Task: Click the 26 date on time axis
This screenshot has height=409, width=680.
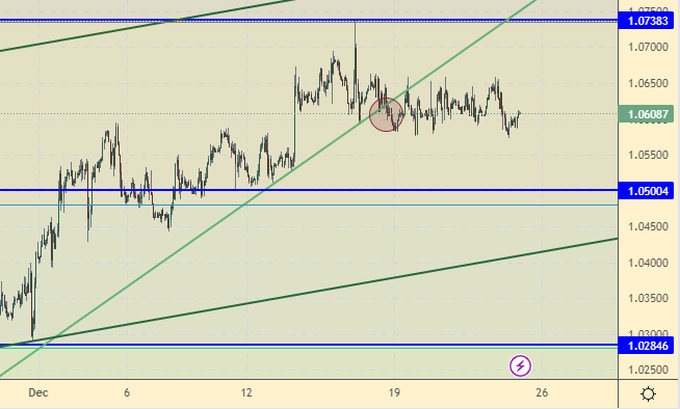Action: click(x=541, y=393)
